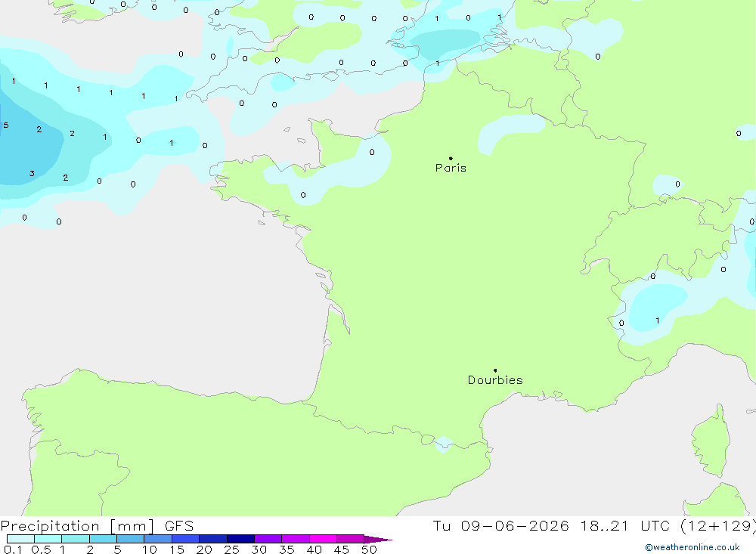
Task: Click the 'Precipitation [mm]' title text
Action: 77,526
